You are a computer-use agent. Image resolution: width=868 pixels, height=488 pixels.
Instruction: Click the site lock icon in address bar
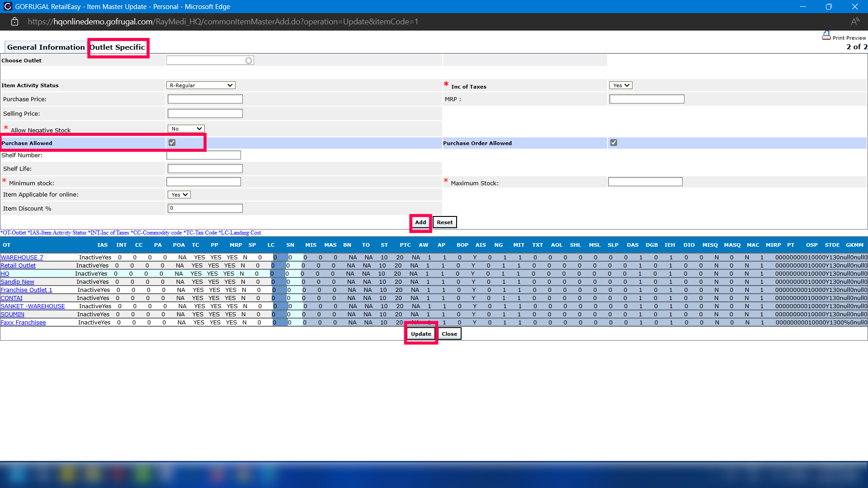pos(14,22)
